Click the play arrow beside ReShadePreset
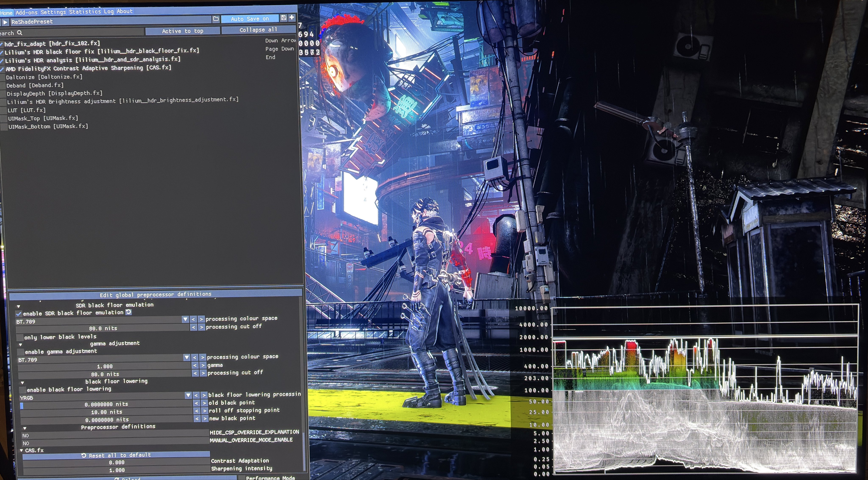Screen dimensions: 868x480 click(x=5, y=22)
